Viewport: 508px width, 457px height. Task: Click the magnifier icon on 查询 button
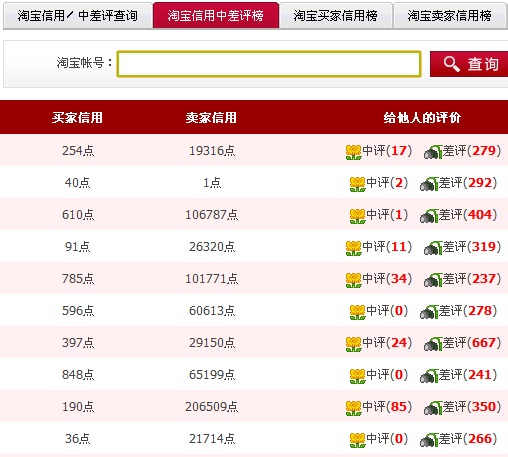pyautogui.click(x=452, y=64)
